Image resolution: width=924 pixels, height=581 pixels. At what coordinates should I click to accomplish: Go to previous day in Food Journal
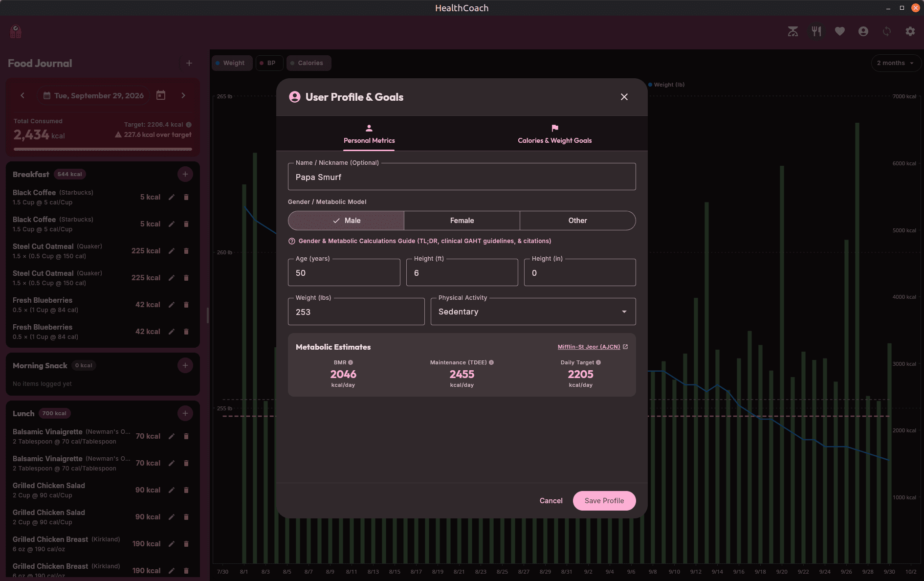[x=22, y=95]
